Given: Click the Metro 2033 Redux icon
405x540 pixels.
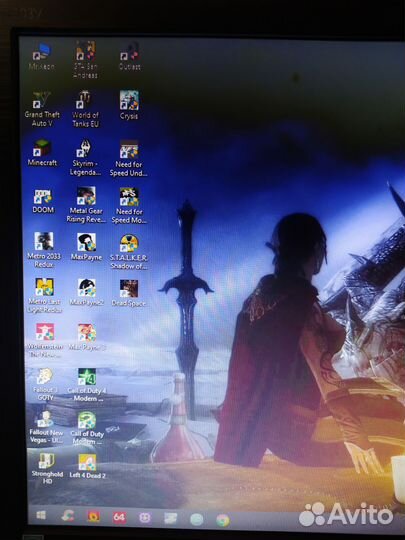Looking at the screenshot, I should point(44,250).
